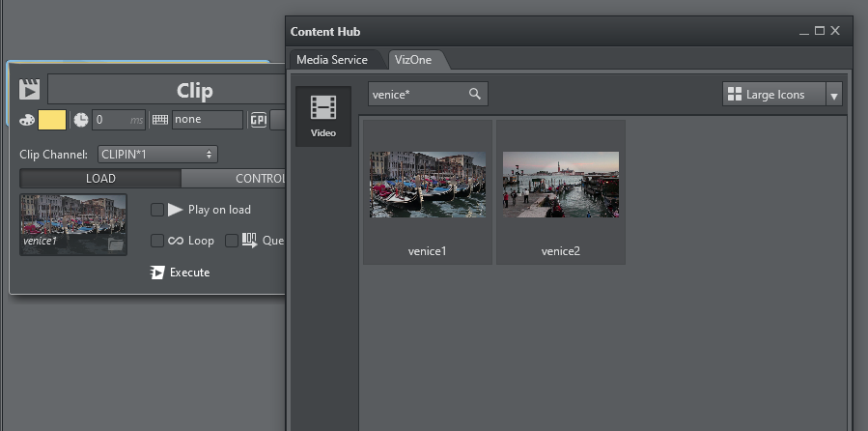The width and height of the screenshot is (868, 431).
Task: Switch to the CONTROL tab
Action: pos(259,179)
